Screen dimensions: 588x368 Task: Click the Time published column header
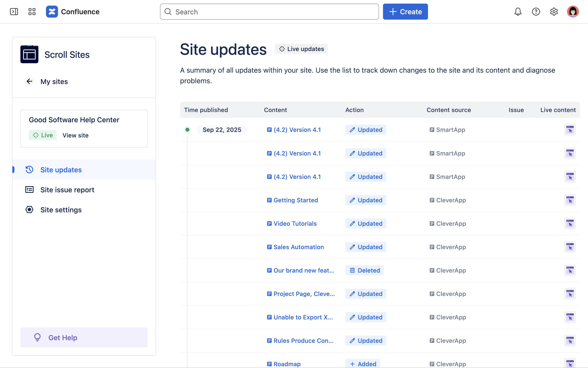[x=206, y=110]
